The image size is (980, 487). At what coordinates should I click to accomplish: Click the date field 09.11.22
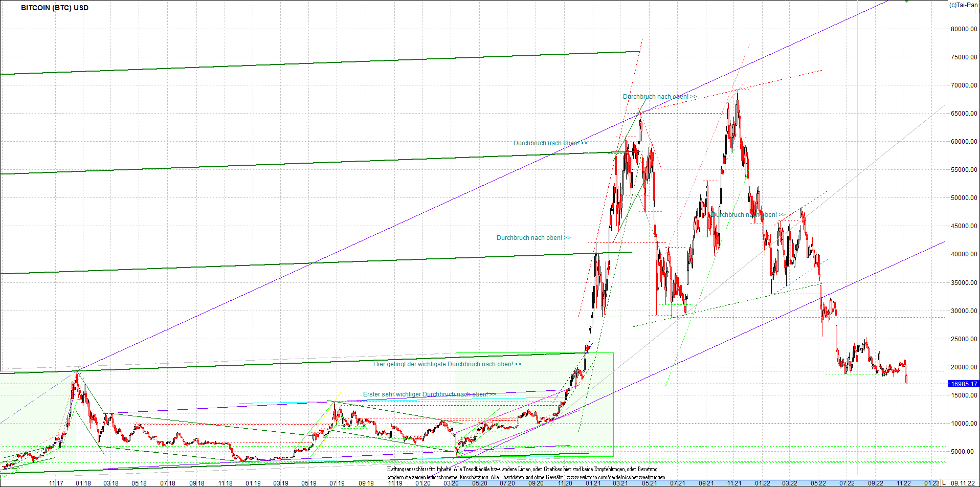963,483
